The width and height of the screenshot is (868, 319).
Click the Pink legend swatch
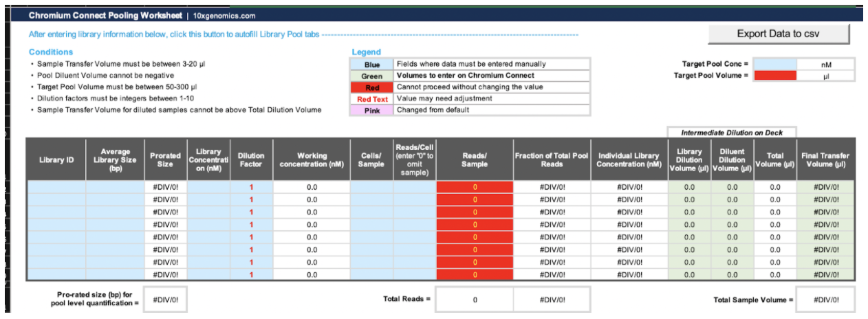pyautogui.click(x=372, y=110)
